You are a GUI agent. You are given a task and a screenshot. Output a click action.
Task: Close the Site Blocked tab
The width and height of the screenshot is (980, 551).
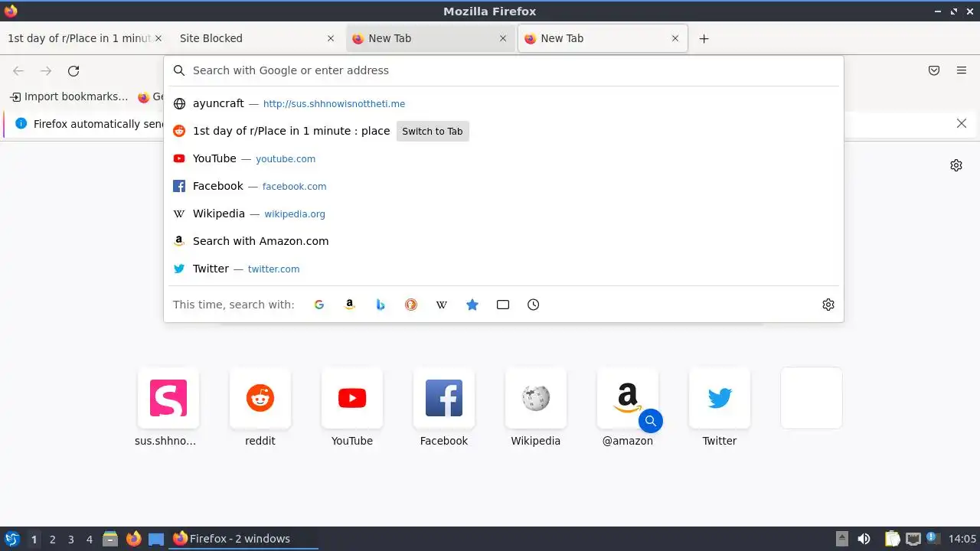[331, 38]
